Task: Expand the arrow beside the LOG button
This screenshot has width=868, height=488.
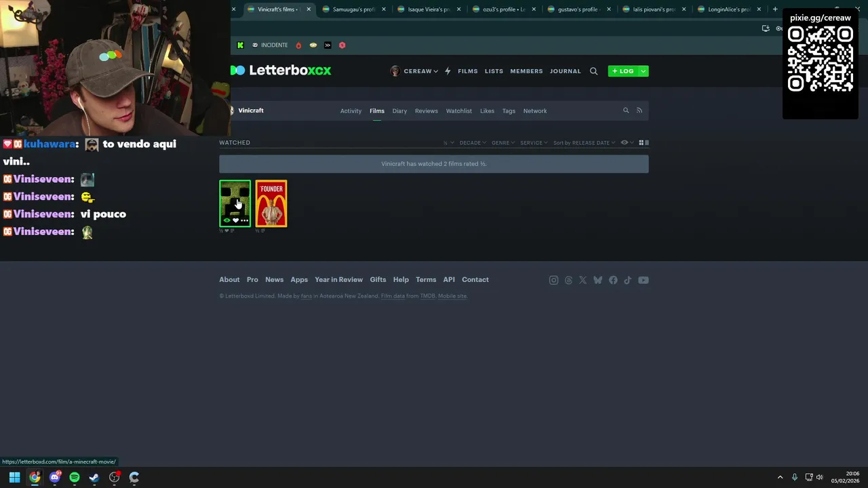Action: tap(643, 71)
